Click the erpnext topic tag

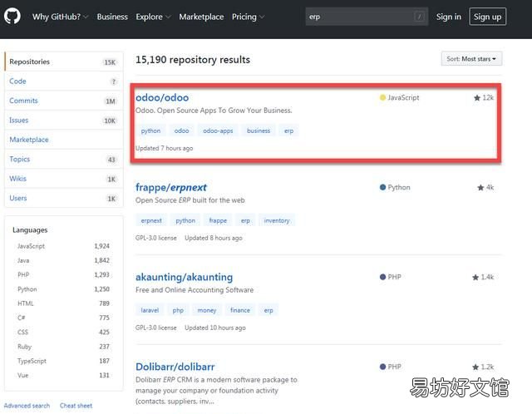[x=151, y=220]
